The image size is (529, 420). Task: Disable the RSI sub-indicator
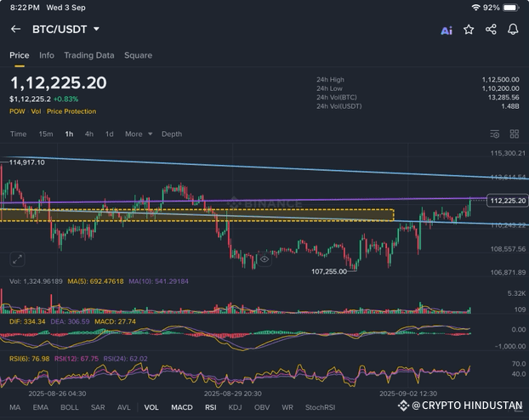[x=211, y=407]
